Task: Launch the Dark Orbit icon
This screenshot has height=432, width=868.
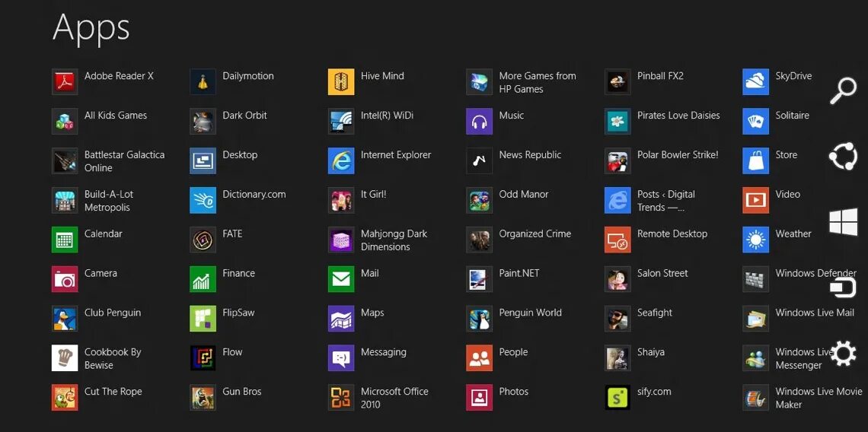Action: [x=203, y=121]
